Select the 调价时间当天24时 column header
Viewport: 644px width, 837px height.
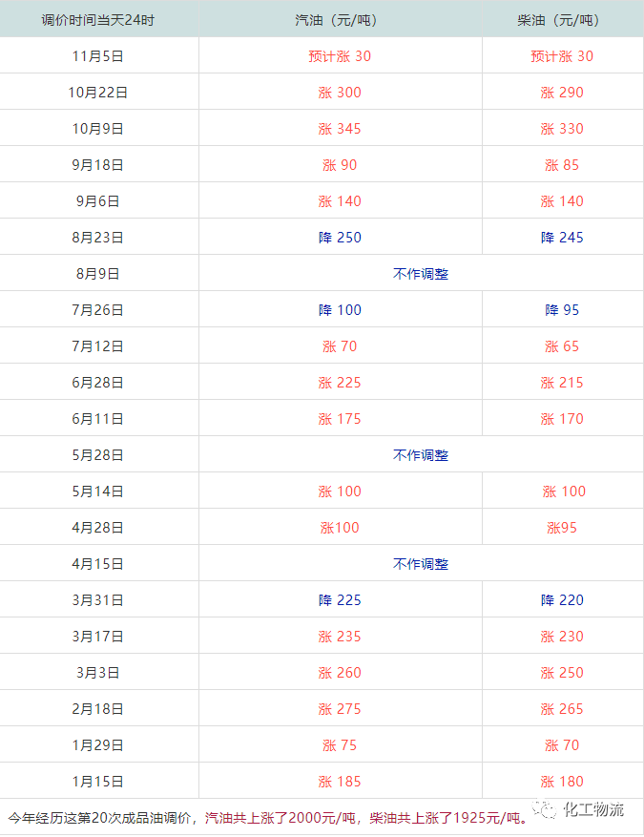(98, 20)
